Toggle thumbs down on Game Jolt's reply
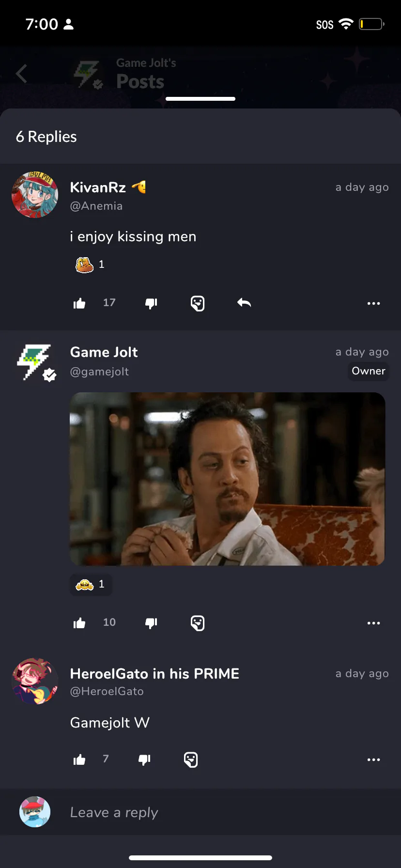The height and width of the screenshot is (868, 401). (x=151, y=623)
